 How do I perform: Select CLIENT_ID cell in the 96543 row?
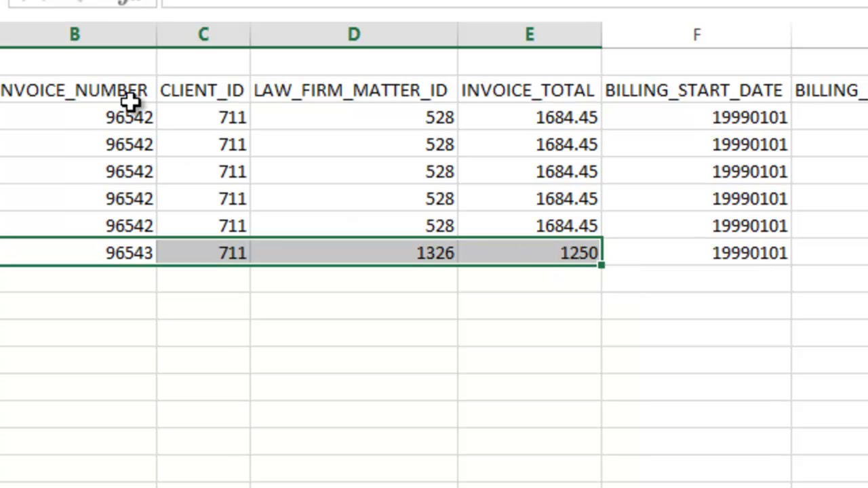[203, 253]
